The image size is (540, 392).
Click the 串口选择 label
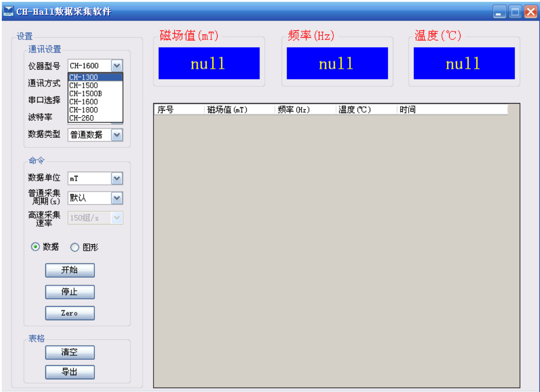coord(44,100)
